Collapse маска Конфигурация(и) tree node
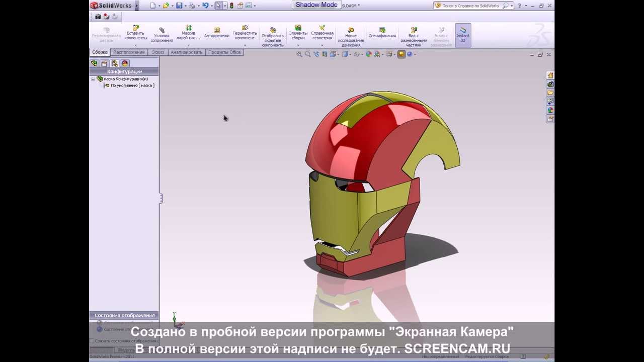 93,79
